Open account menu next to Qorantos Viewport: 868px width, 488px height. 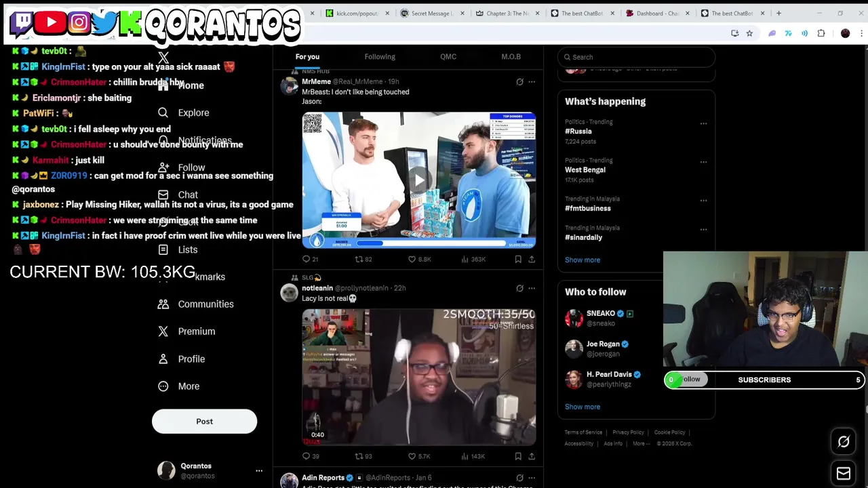point(259,470)
